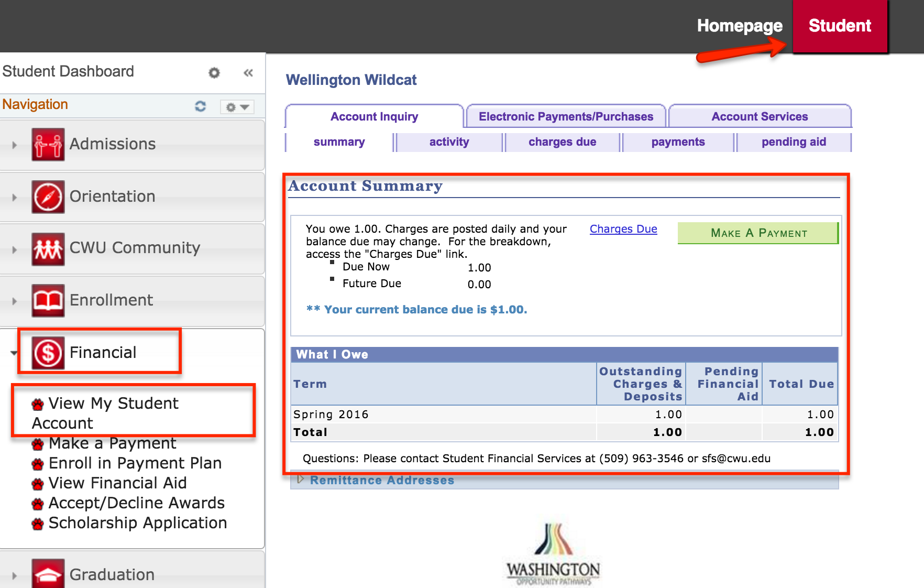Click the Future Due amount 0.00
924x588 pixels.
pyautogui.click(x=479, y=285)
